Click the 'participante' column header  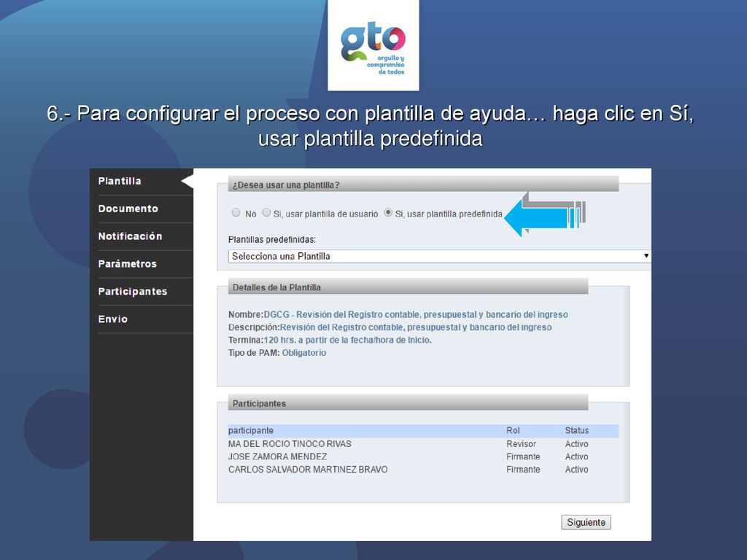pyautogui.click(x=251, y=430)
